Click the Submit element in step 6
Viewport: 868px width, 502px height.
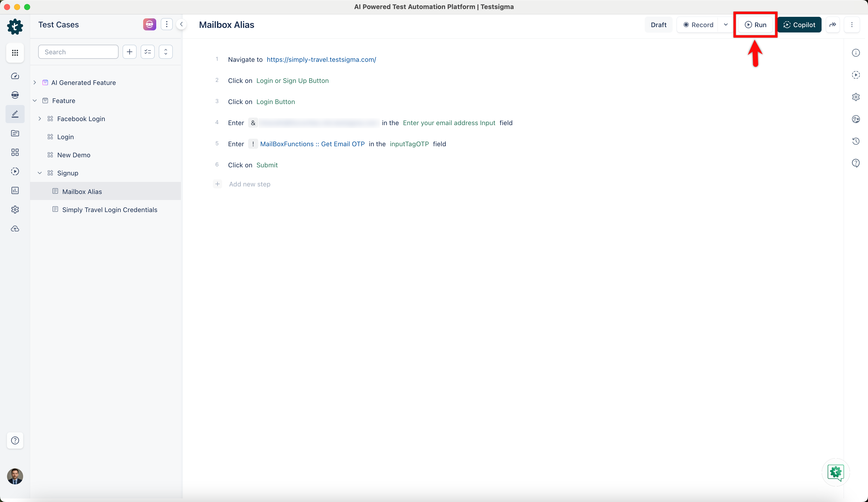267,165
